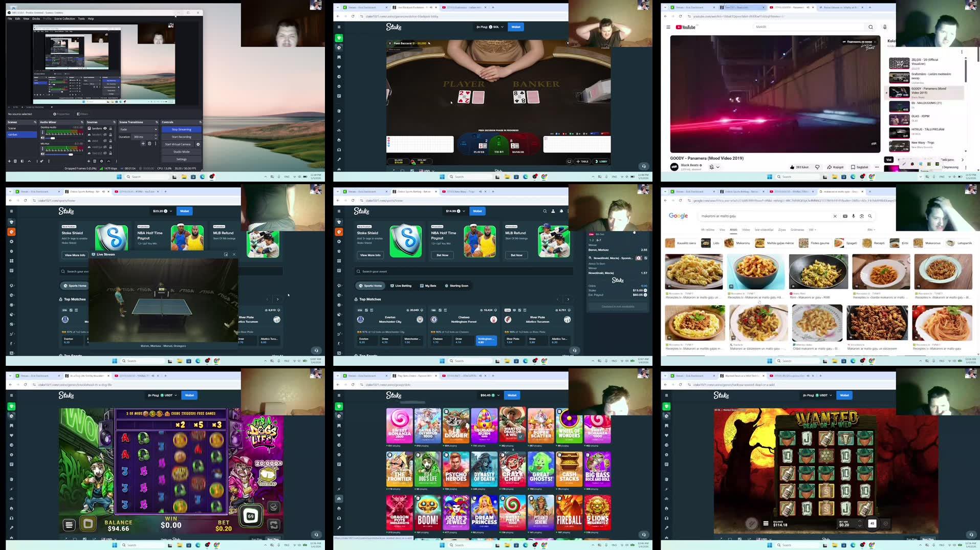Open the OBS Scene Collection menu
The height and width of the screenshot is (550, 980).
[64, 18]
